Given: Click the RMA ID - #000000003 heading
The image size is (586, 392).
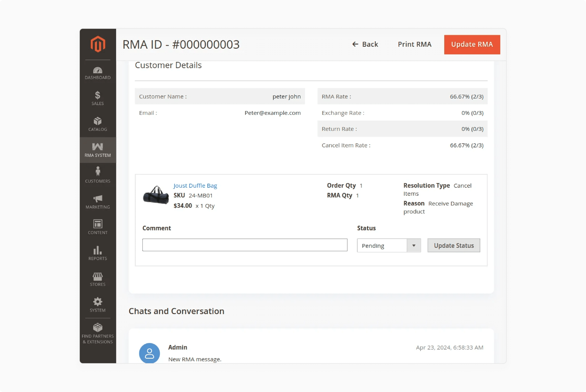Looking at the screenshot, I should (181, 44).
